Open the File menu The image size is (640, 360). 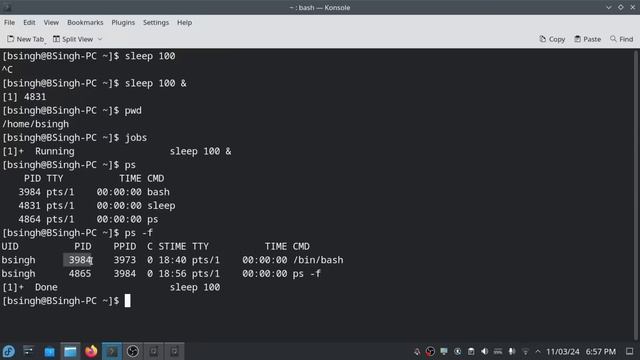9,22
